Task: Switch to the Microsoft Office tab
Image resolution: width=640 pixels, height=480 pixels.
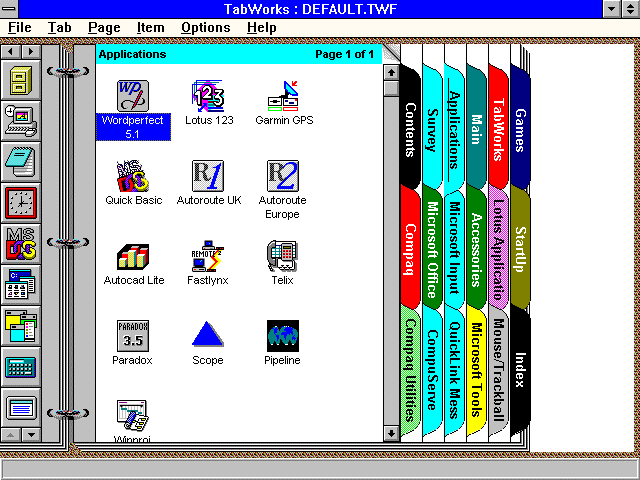Action: (x=433, y=249)
